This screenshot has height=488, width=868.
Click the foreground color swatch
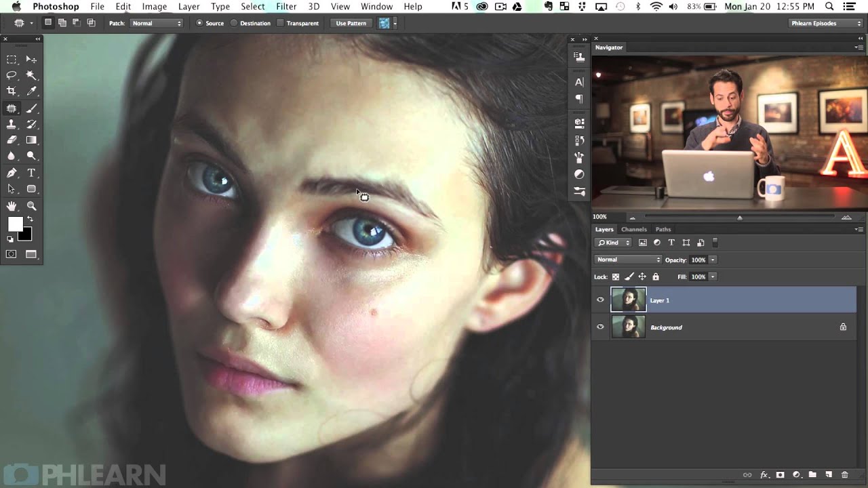tap(15, 224)
